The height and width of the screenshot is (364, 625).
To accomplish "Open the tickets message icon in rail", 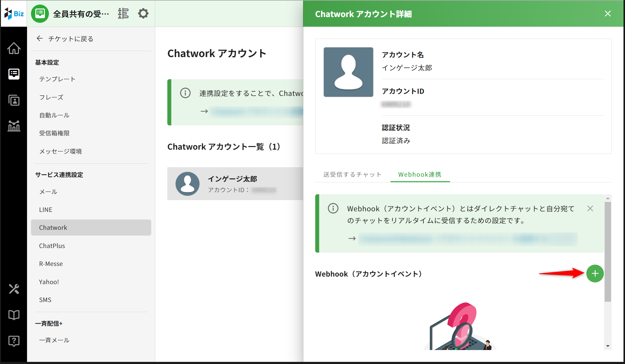I will click(14, 74).
